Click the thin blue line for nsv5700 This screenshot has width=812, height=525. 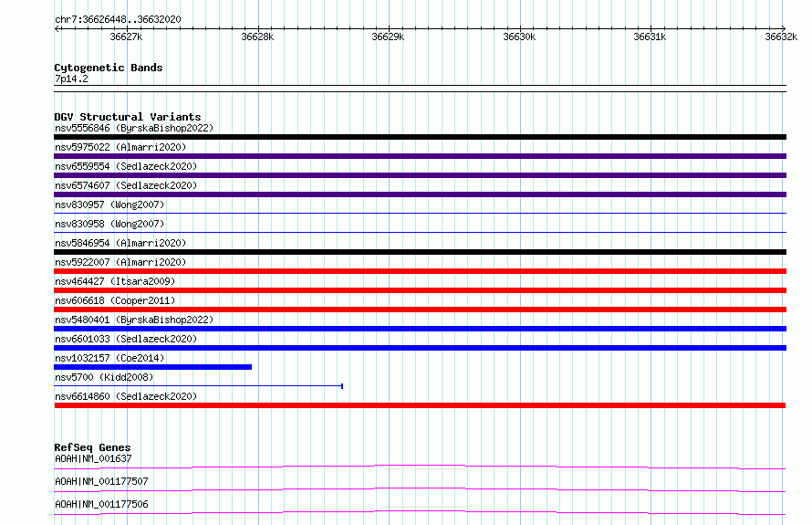click(198, 385)
